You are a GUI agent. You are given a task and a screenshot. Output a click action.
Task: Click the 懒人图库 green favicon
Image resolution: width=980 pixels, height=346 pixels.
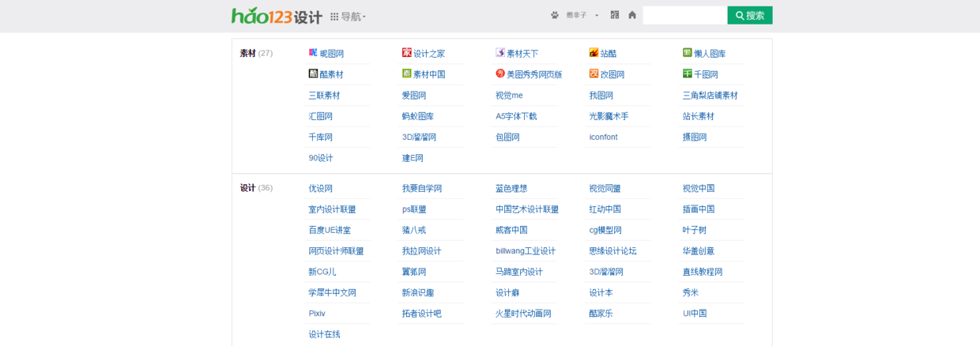[x=688, y=52]
